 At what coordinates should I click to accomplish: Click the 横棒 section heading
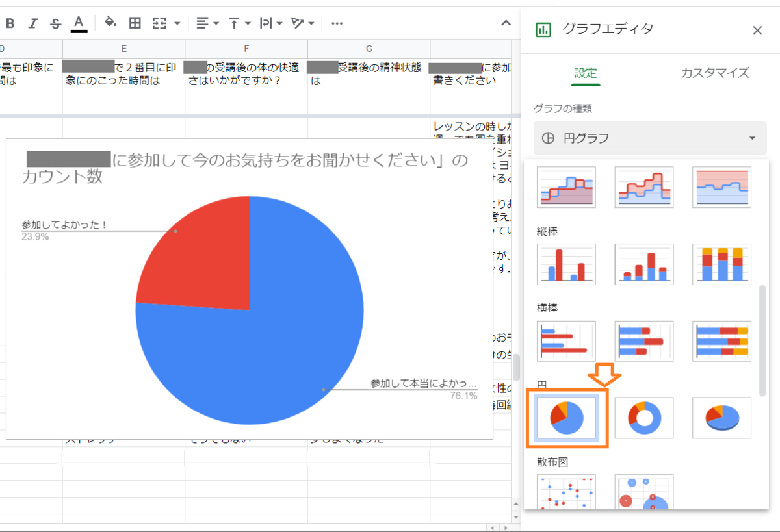point(547,307)
